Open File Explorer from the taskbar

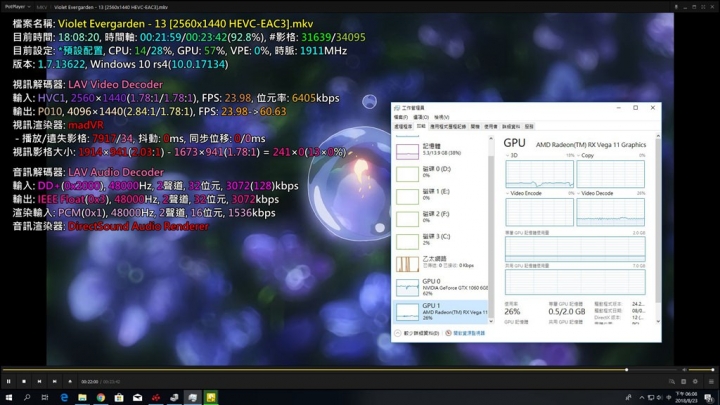82,397
